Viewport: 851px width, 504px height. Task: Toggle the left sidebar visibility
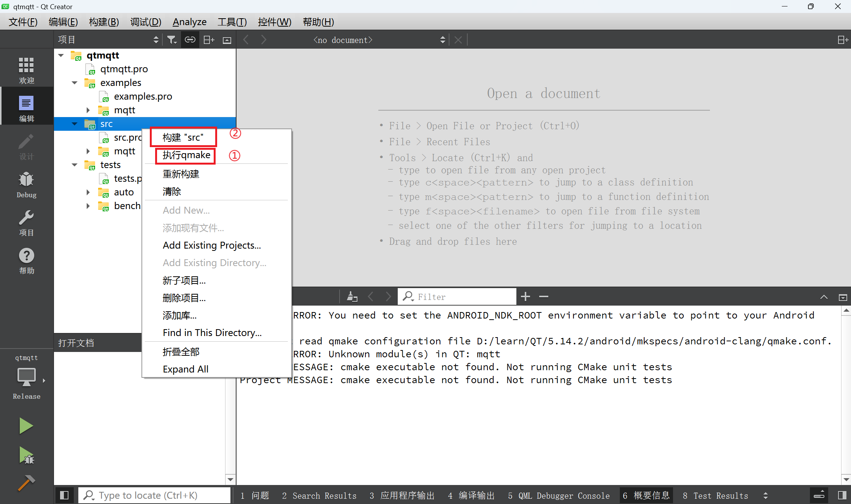[64, 495]
